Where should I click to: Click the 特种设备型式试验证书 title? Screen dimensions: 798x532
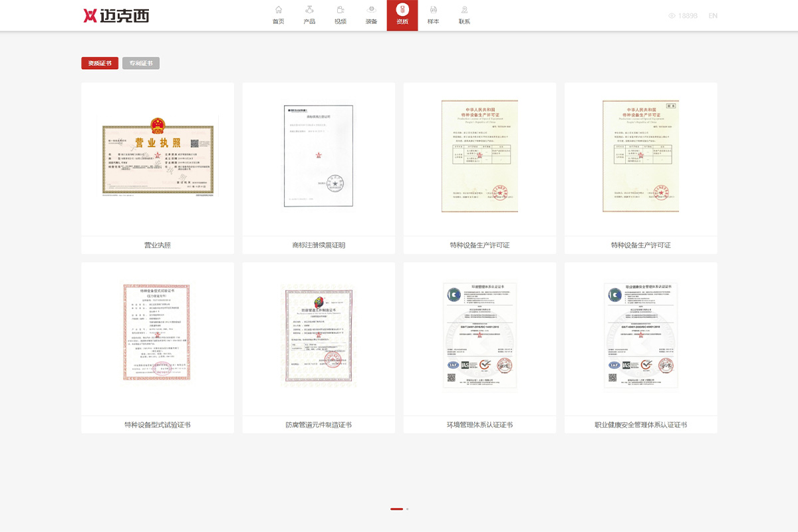158,424
